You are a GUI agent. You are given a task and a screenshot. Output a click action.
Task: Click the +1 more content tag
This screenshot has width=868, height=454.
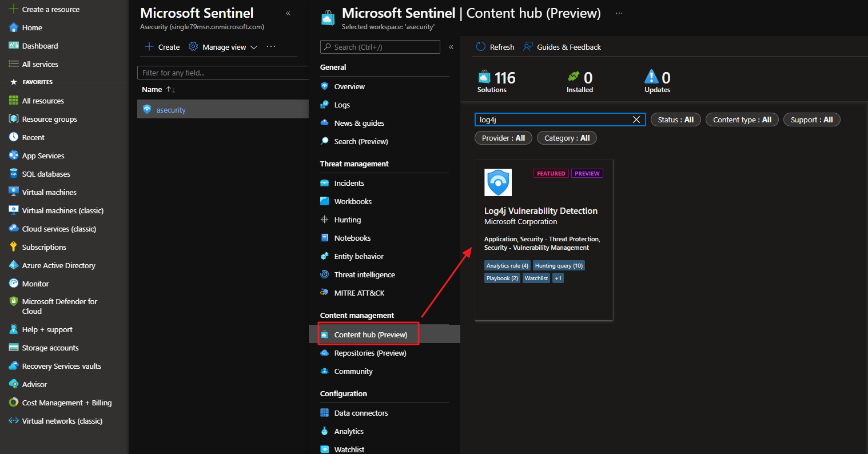(558, 278)
